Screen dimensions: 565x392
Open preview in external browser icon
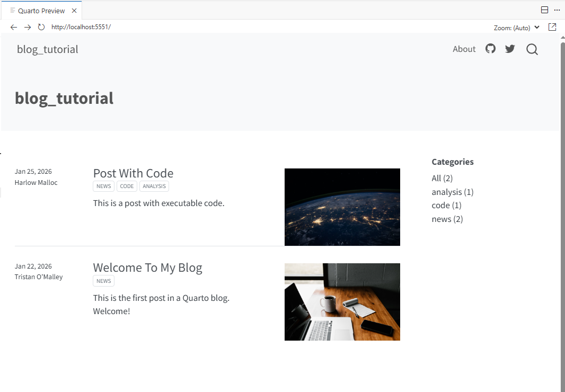(x=552, y=27)
